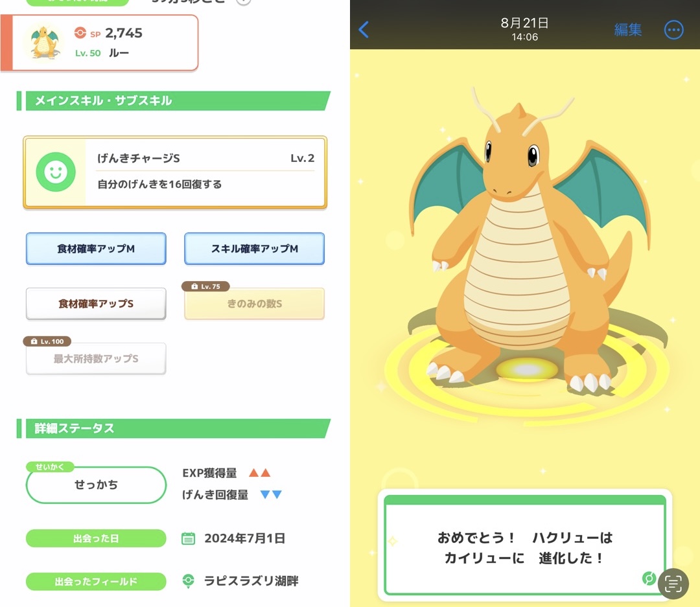Screen dimensions: 700x607
Task: Tap the green smiley げんきチャージS icon
Action: pos(56,172)
